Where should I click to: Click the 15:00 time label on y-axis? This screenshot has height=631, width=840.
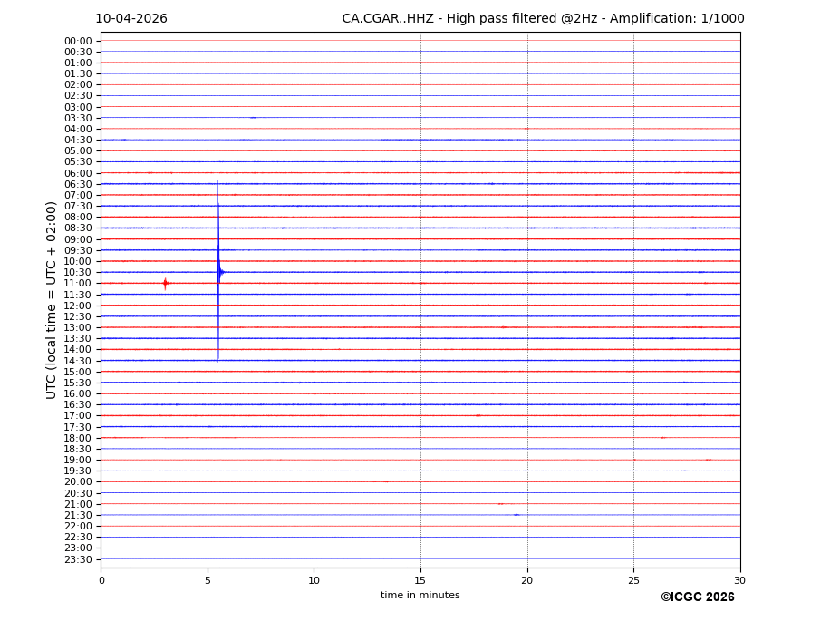pos(77,372)
